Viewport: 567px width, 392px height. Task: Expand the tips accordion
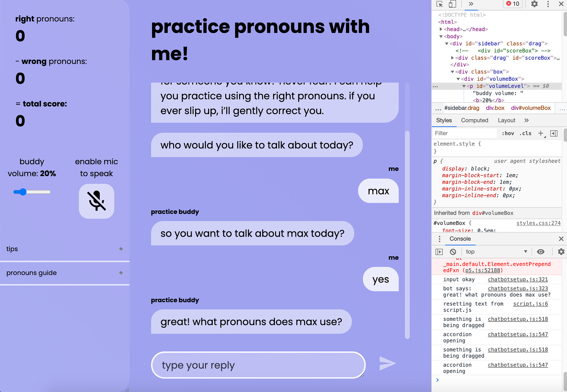pyautogui.click(x=65, y=249)
